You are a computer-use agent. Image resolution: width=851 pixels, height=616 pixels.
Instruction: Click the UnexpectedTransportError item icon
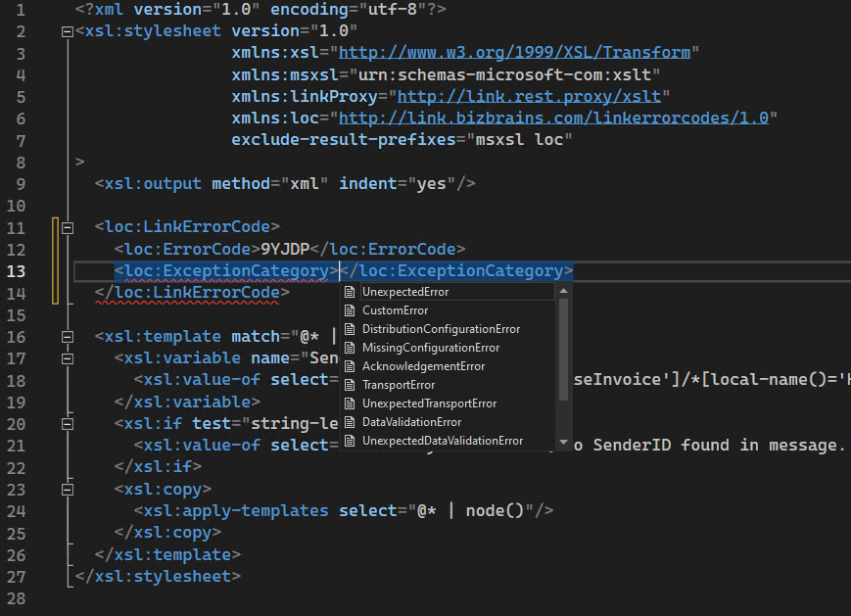coord(350,403)
